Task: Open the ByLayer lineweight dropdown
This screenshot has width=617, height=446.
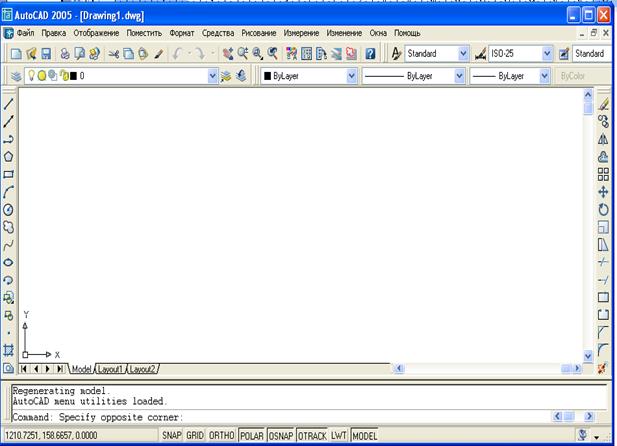Action: 544,76
